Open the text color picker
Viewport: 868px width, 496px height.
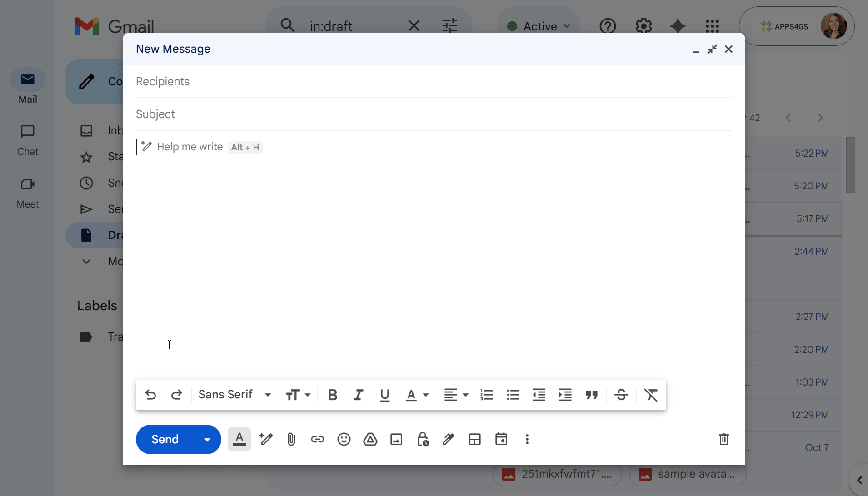pos(417,395)
